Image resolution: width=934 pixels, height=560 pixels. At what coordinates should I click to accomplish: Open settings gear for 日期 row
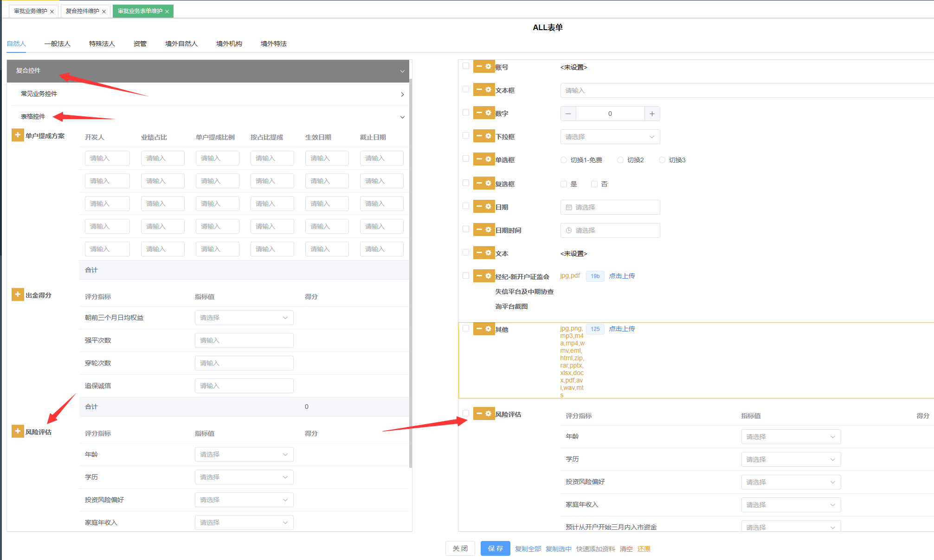(x=488, y=207)
